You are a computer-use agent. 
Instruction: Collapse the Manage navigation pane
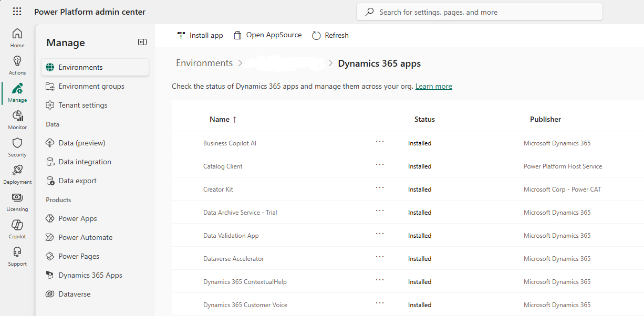tap(142, 42)
